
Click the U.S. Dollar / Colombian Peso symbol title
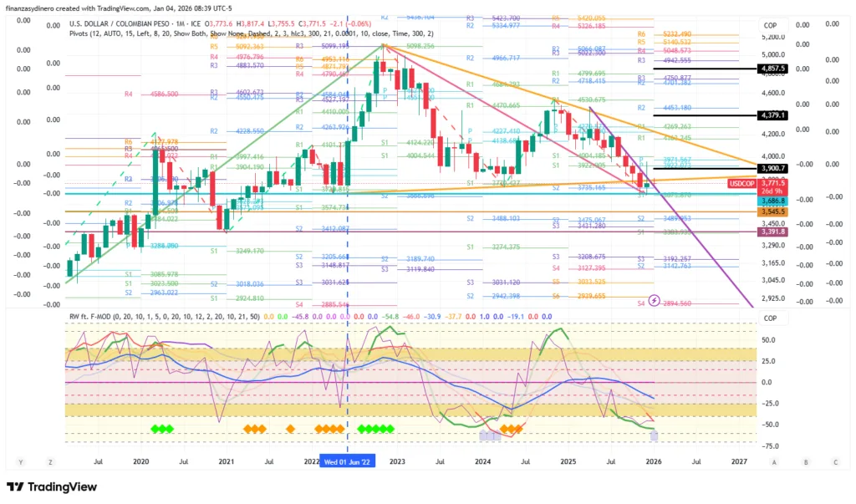(x=134, y=23)
